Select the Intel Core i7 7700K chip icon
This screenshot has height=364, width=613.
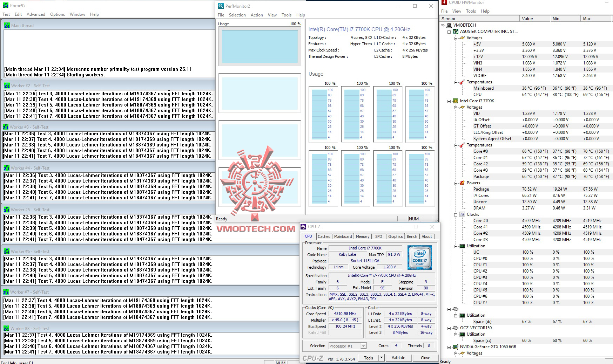point(456,101)
